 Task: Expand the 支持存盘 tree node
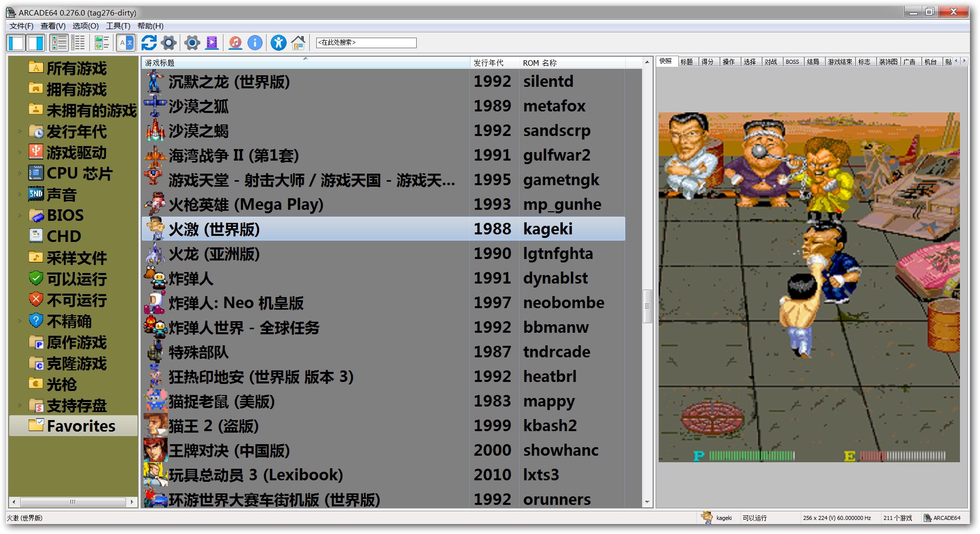(20, 406)
